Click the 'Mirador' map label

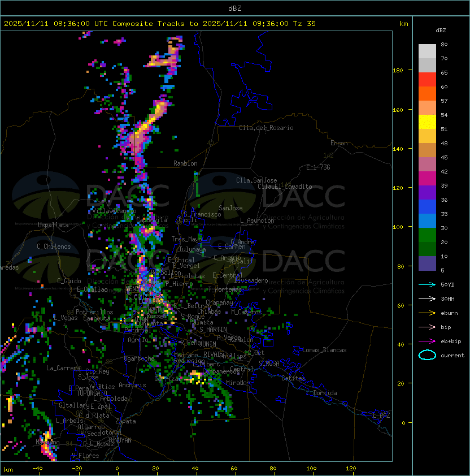[x=238, y=383]
